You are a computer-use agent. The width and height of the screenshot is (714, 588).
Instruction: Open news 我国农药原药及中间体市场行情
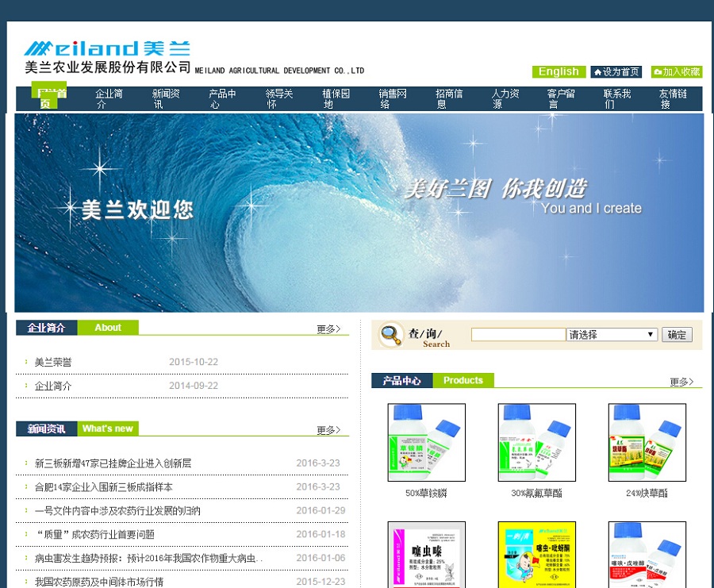[x=99, y=582]
